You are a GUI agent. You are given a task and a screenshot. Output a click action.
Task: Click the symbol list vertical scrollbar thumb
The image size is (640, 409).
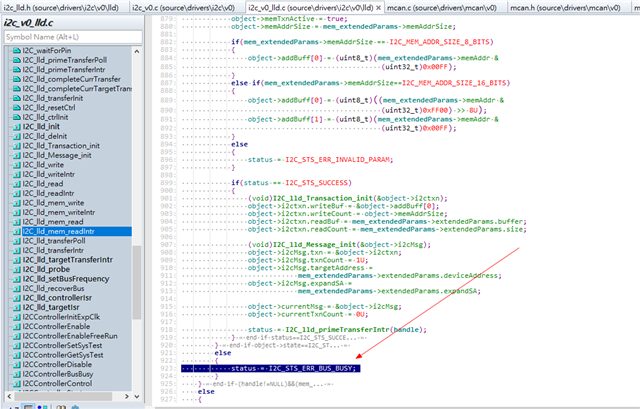[137, 282]
